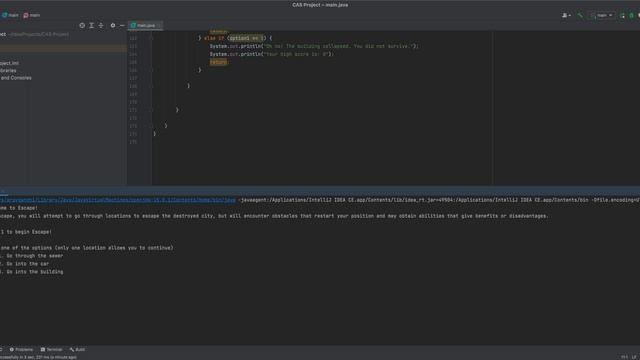Open the Problems tool window tab
The height and width of the screenshot is (360, 640).
(x=21, y=349)
